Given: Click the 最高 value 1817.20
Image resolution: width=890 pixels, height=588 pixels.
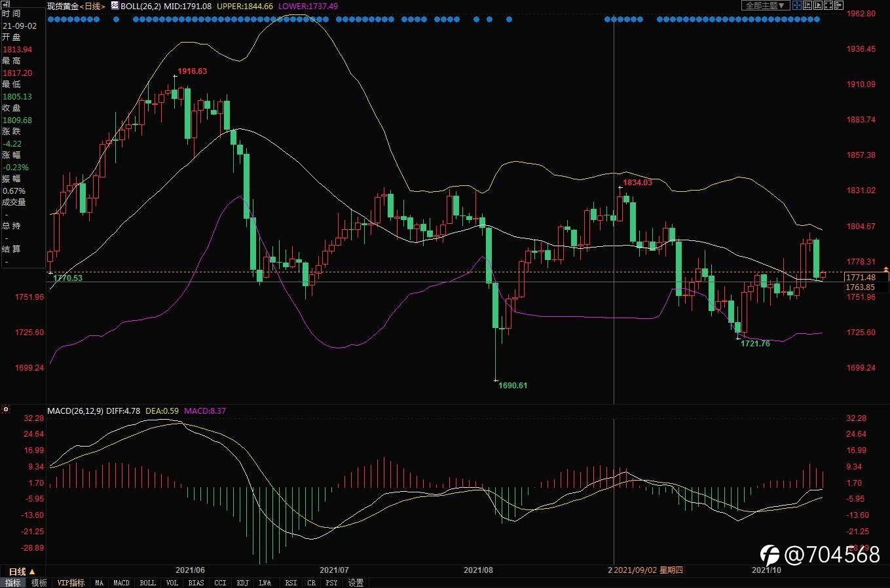Looking at the screenshot, I should 17,73.
